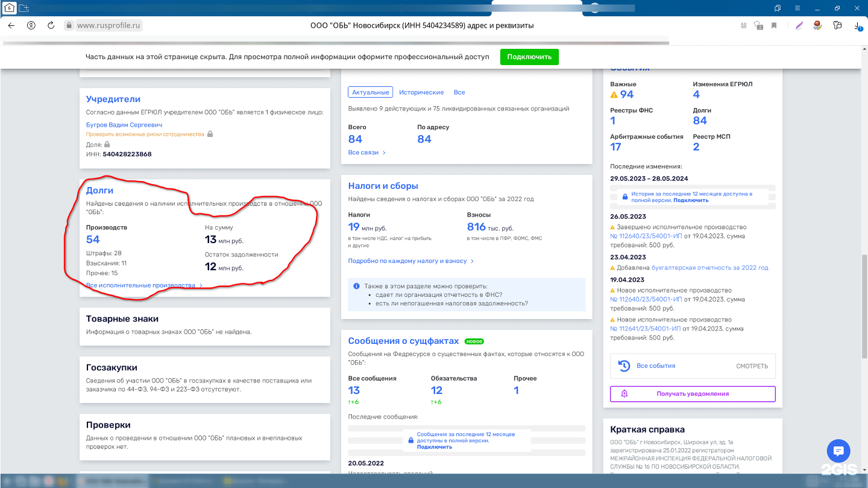Open 'Все исполнительные производства' link
Viewport: 868px width, 488px height.
pyautogui.click(x=144, y=285)
